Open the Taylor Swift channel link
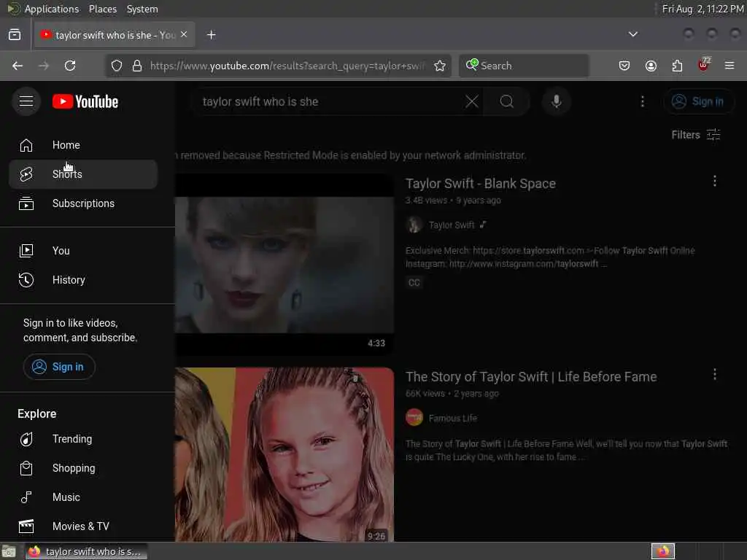This screenshot has height=560, width=747. point(452,225)
